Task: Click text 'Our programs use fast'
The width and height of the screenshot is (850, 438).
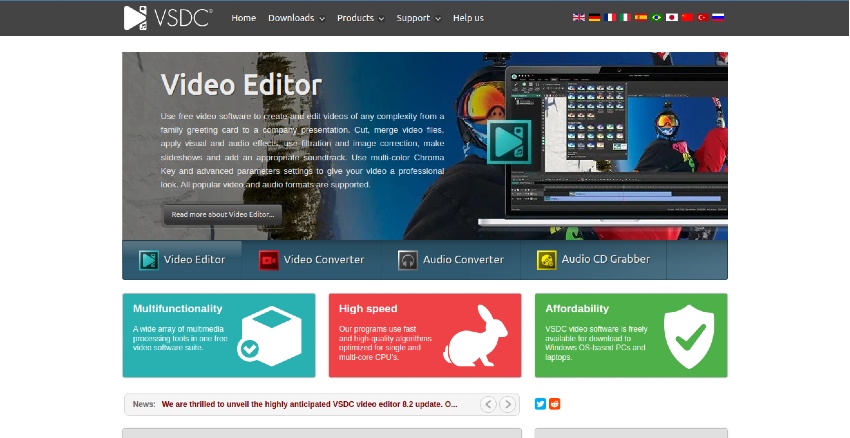Action: (378, 329)
